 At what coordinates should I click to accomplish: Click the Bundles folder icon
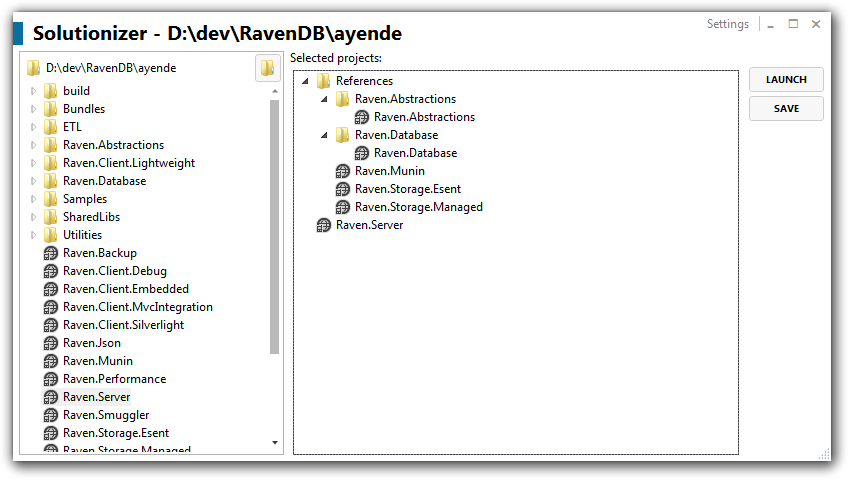pos(50,109)
